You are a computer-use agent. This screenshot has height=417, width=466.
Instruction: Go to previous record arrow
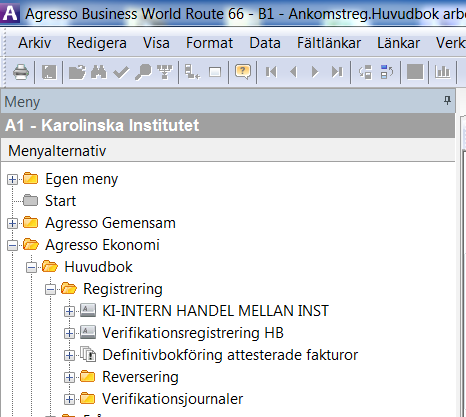[x=293, y=72]
